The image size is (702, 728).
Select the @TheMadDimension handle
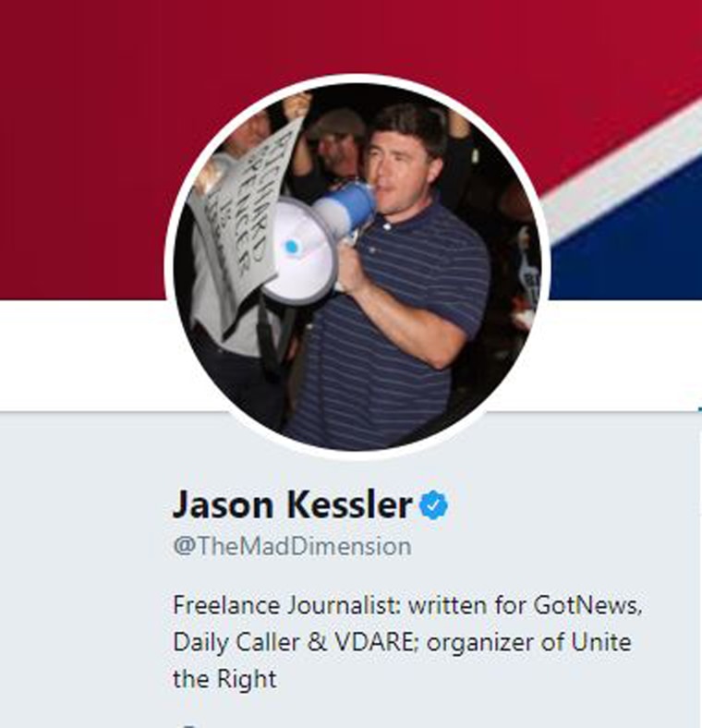click(292, 545)
